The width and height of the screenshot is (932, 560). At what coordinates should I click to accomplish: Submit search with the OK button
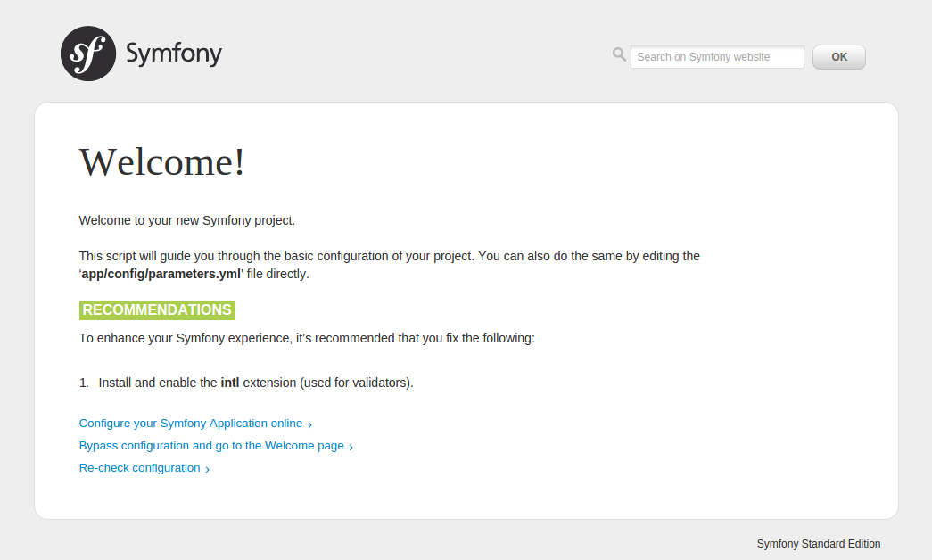(838, 57)
